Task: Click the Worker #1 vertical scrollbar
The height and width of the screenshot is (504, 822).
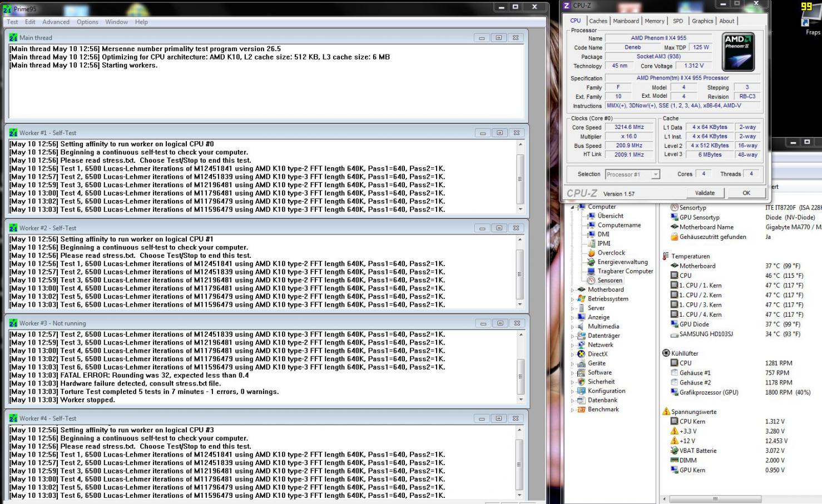Action: click(x=521, y=176)
